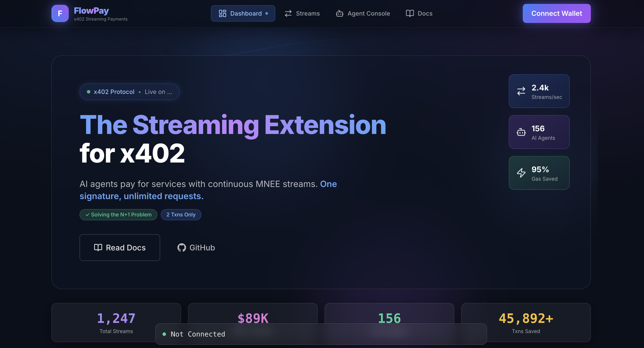The image size is (644, 348).
Task: Click the 2 Txns Only chip
Action: coord(181,214)
